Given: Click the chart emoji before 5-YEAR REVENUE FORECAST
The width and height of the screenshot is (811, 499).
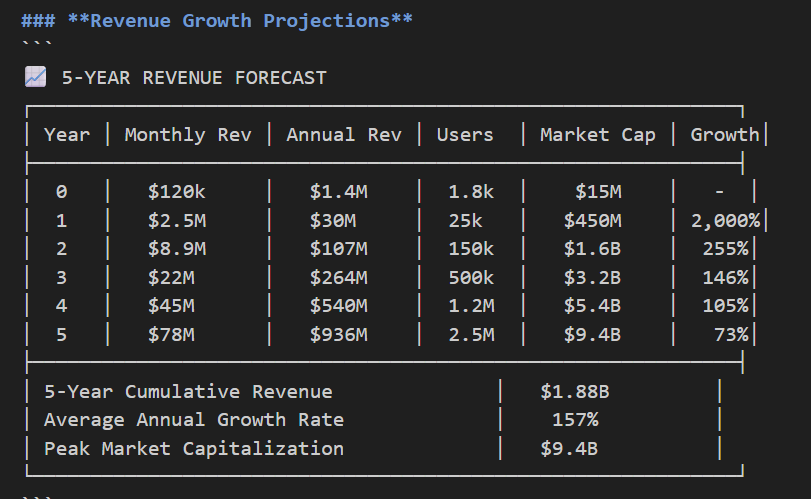Looking at the screenshot, I should [36, 77].
